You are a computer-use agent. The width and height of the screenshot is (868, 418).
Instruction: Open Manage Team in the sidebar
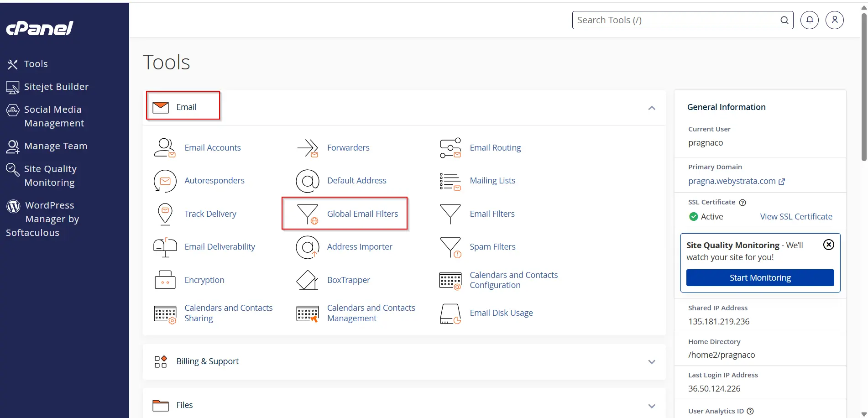click(55, 146)
